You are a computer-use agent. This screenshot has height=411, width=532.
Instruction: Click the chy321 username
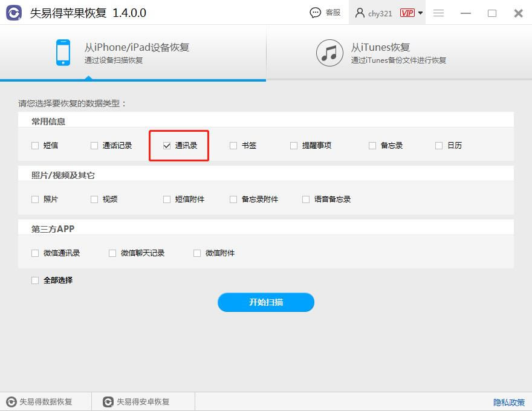[x=380, y=13]
